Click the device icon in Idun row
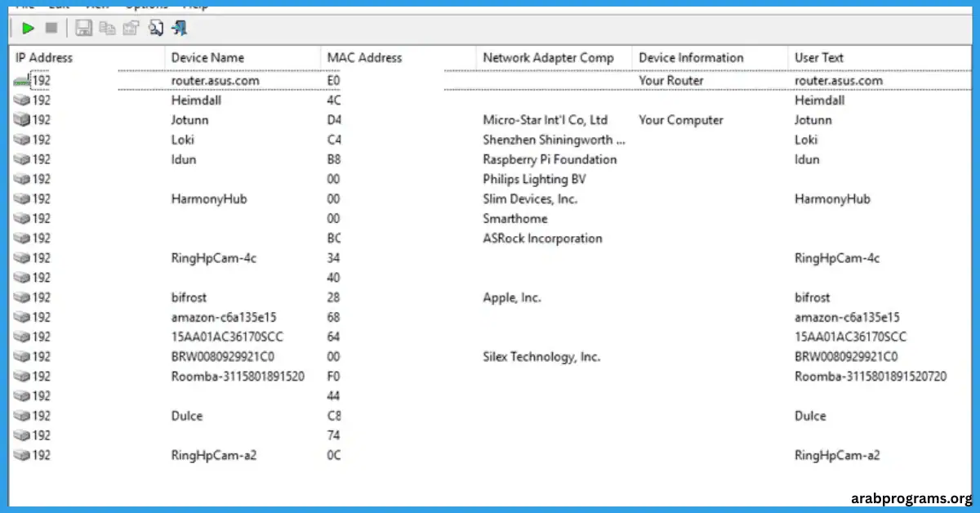Screen dimensions: 980x513 tap(21, 159)
